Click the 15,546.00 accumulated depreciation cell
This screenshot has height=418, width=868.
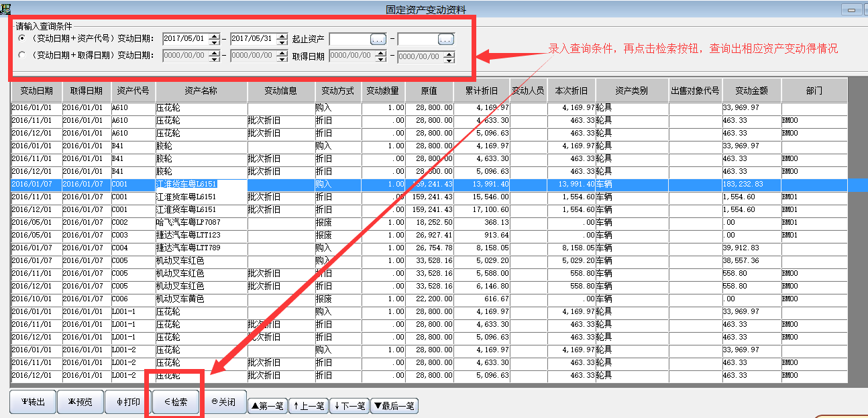click(482, 197)
